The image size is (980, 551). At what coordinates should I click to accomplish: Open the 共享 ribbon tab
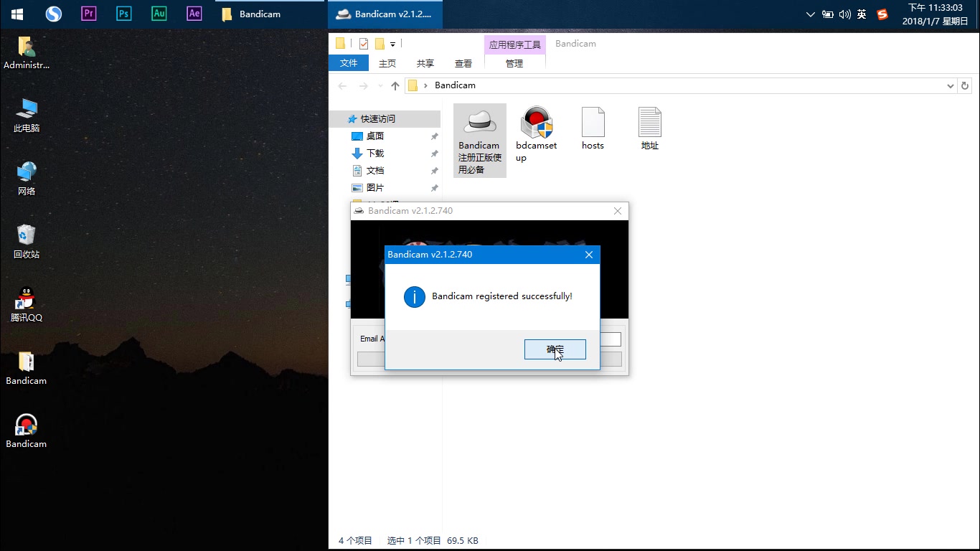pyautogui.click(x=425, y=63)
